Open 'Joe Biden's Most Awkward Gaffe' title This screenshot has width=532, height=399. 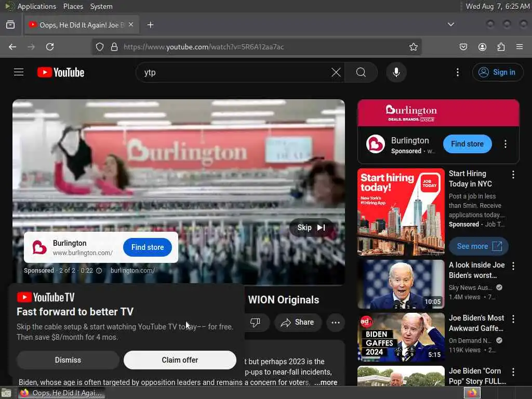[476, 323]
